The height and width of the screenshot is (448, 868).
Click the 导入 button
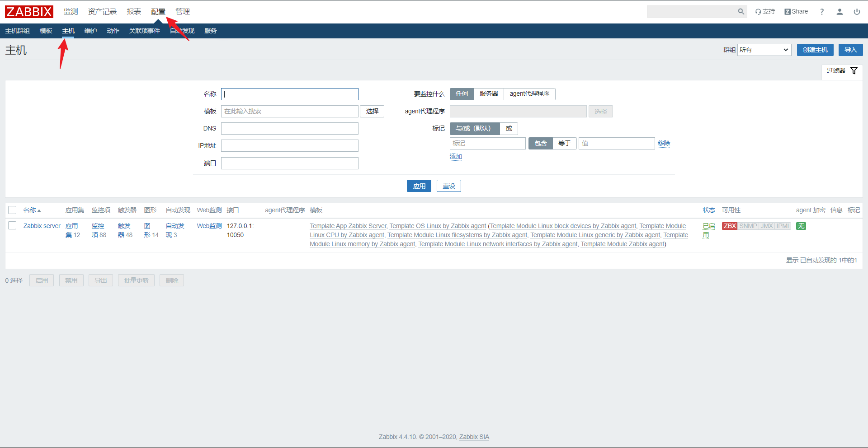pyautogui.click(x=851, y=50)
